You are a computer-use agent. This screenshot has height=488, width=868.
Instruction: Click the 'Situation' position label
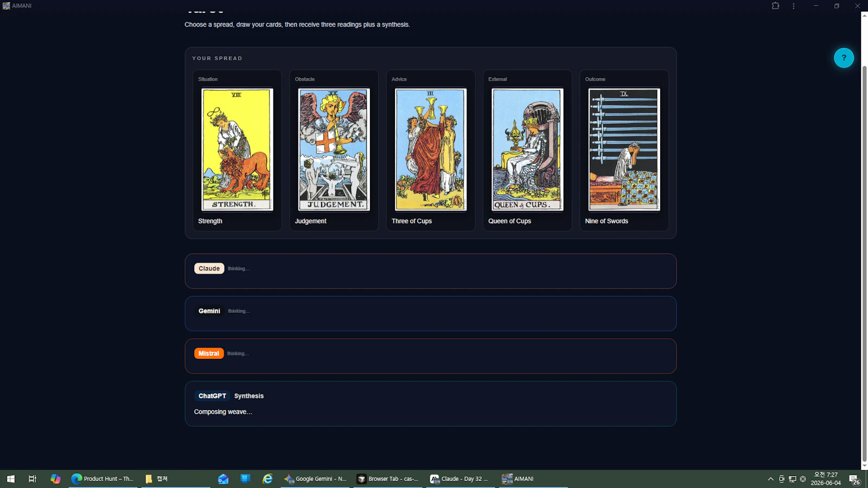[x=208, y=79]
